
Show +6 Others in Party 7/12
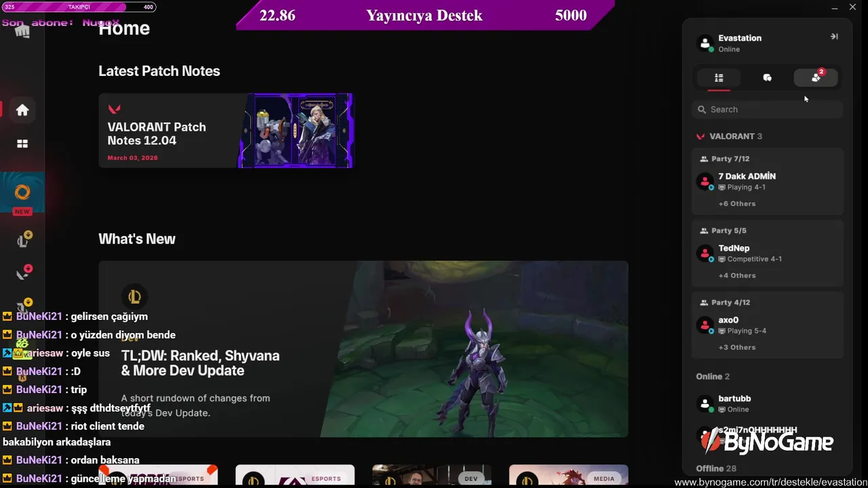737,203
